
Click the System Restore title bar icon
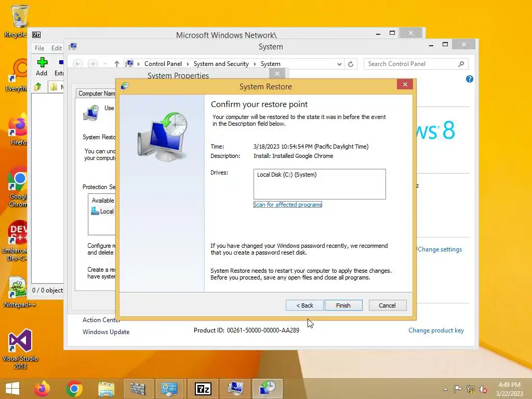pos(125,86)
